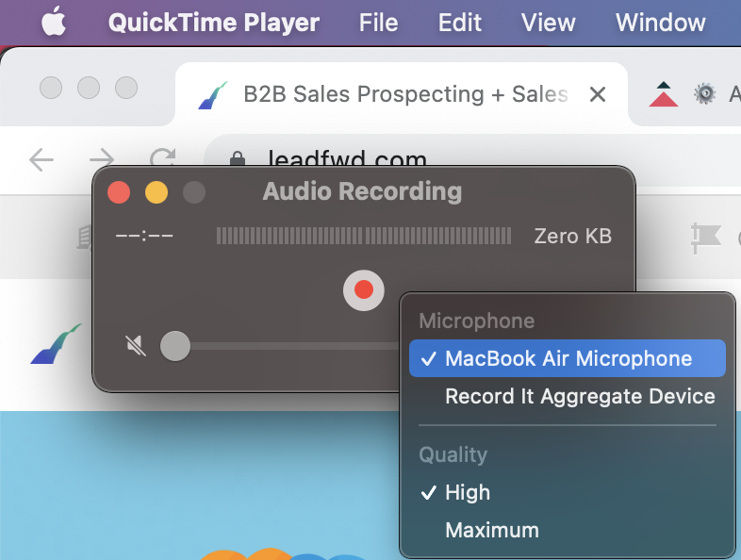Open the Window menu
This screenshot has width=741, height=560.
pos(660,23)
